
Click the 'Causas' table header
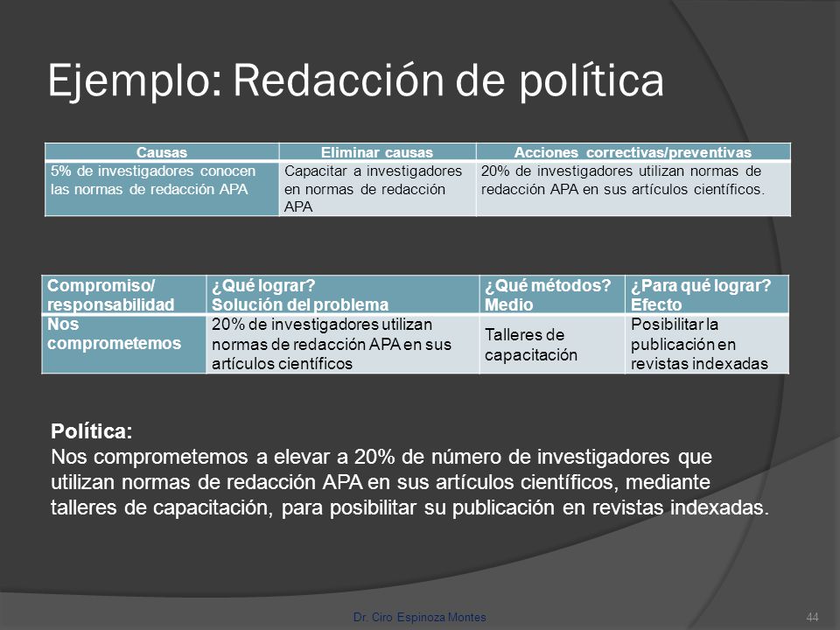pos(162,152)
